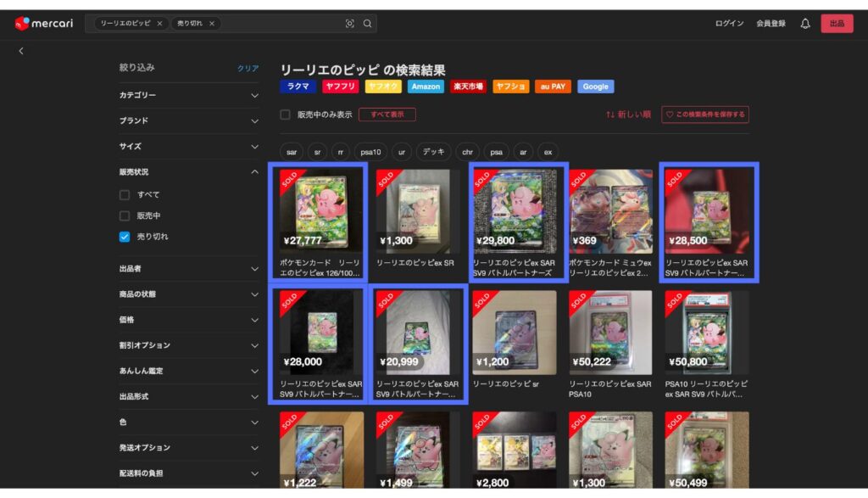
Task: Open the ¥50,222 PSA10 listing thumbnail
Action: point(610,333)
